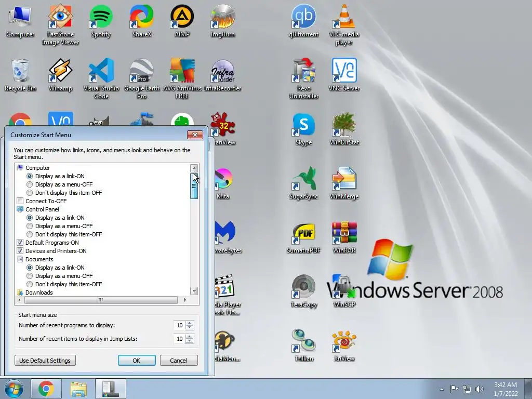532x399 pixels.
Task: Increase number of recent programs spinner
Action: tap(190, 323)
